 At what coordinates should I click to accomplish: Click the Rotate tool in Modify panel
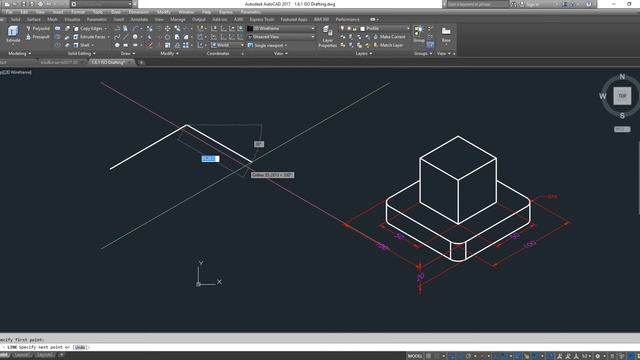[x=167, y=37]
